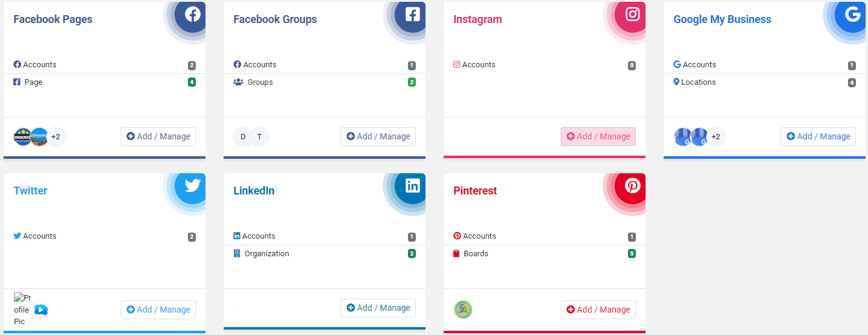Image resolution: width=868 pixels, height=335 pixels.
Task: Click the +2 badge under Facebook Pages
Action: (56, 137)
